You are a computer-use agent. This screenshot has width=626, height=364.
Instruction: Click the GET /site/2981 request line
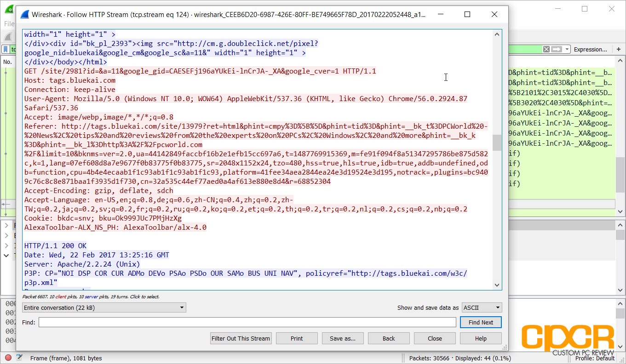click(x=200, y=71)
